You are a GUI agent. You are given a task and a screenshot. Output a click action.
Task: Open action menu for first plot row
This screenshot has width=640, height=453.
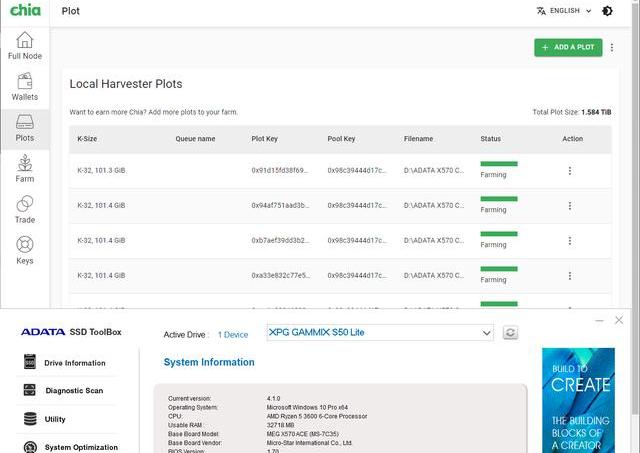[570, 171]
